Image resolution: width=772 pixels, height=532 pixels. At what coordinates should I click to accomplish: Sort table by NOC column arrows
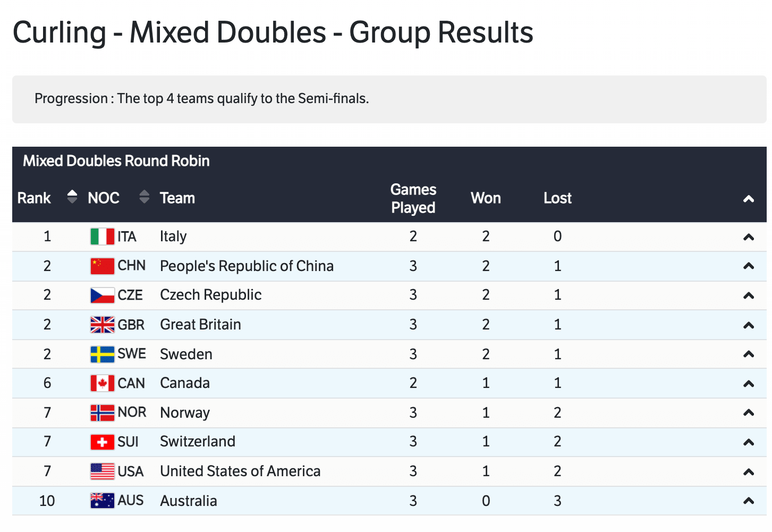(x=144, y=197)
